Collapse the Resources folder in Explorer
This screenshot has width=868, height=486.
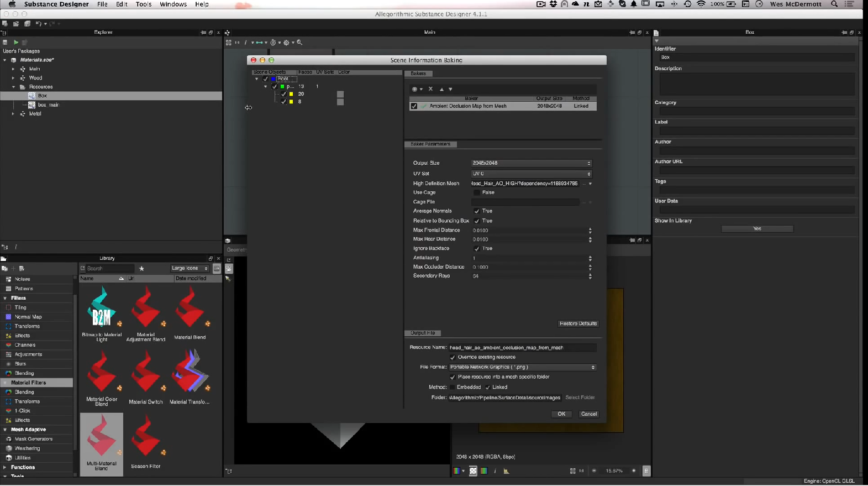pyautogui.click(x=14, y=87)
